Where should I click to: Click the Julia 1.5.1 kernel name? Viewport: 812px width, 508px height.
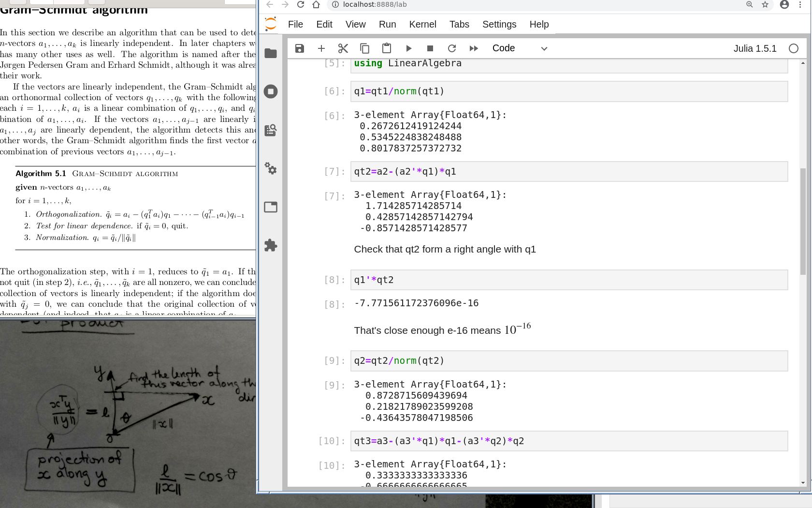tap(754, 48)
